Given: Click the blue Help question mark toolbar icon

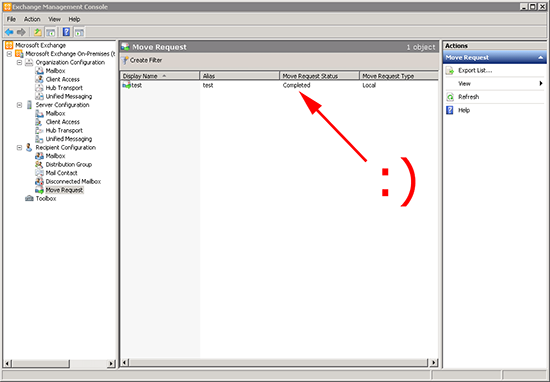Looking at the screenshot, I should [x=66, y=32].
